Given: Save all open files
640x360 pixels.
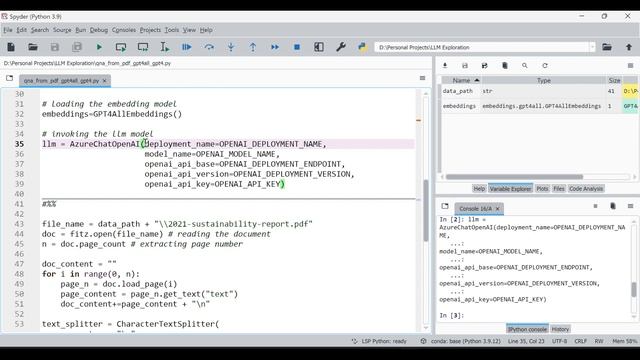Looking at the screenshot, I should [x=77, y=47].
